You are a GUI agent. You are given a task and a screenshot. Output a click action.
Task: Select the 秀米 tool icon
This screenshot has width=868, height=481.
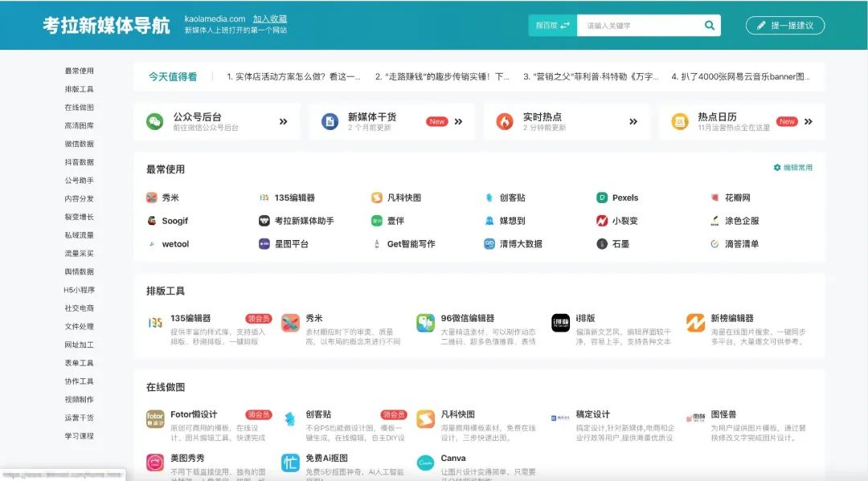(153, 196)
